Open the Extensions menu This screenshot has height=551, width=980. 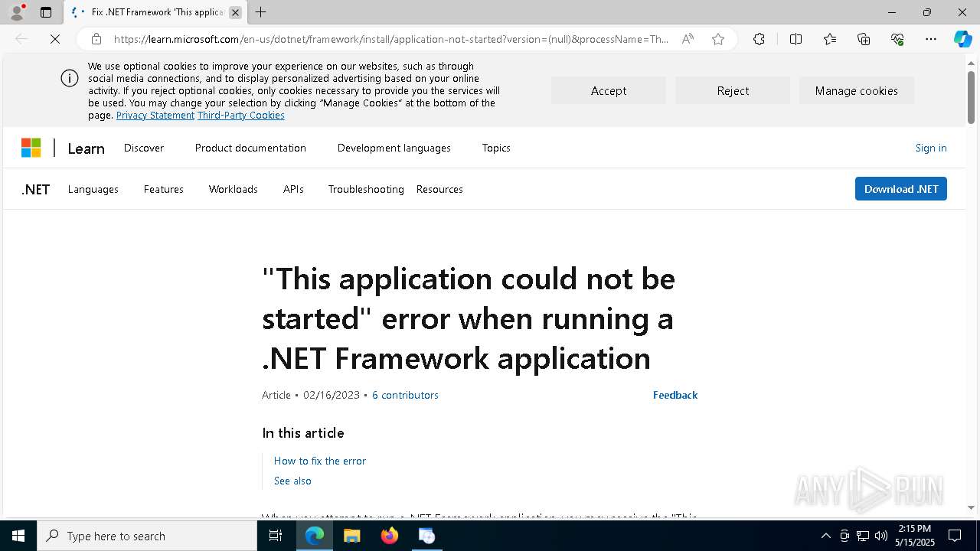pyautogui.click(x=759, y=39)
